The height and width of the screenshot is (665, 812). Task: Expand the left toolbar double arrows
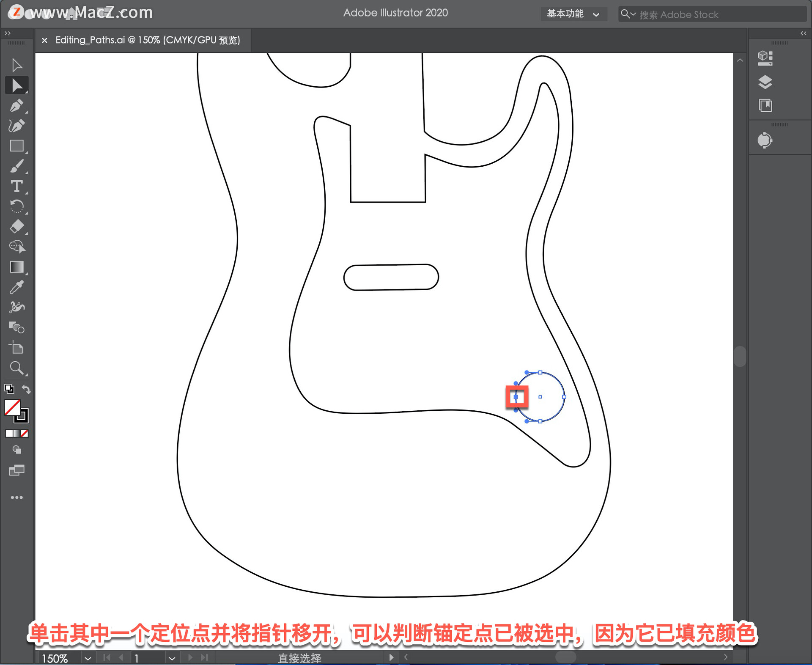tap(7, 33)
